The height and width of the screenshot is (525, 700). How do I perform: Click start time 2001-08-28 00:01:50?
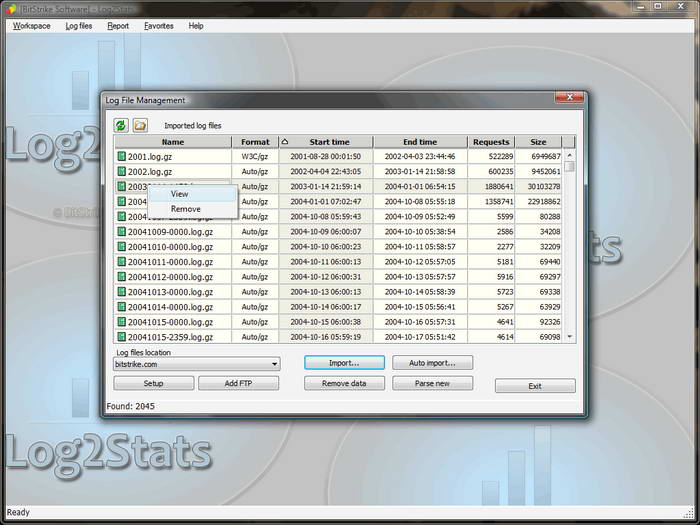click(325, 156)
